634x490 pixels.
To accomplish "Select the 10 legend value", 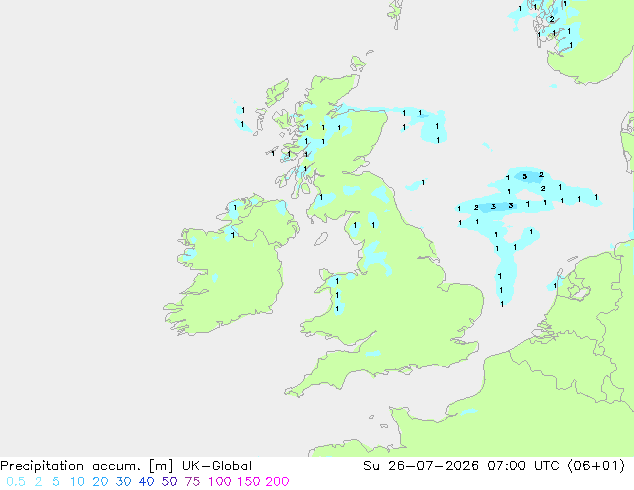I will pyautogui.click(x=77, y=482).
